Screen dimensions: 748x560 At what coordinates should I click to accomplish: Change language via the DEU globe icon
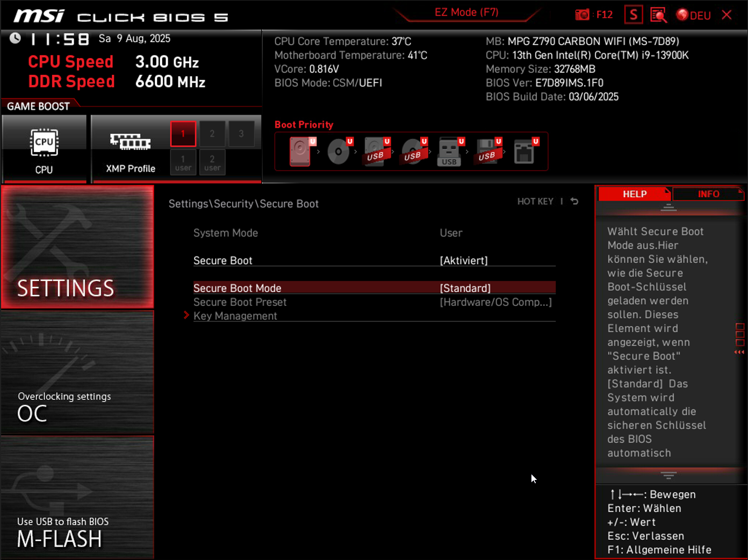click(x=694, y=15)
